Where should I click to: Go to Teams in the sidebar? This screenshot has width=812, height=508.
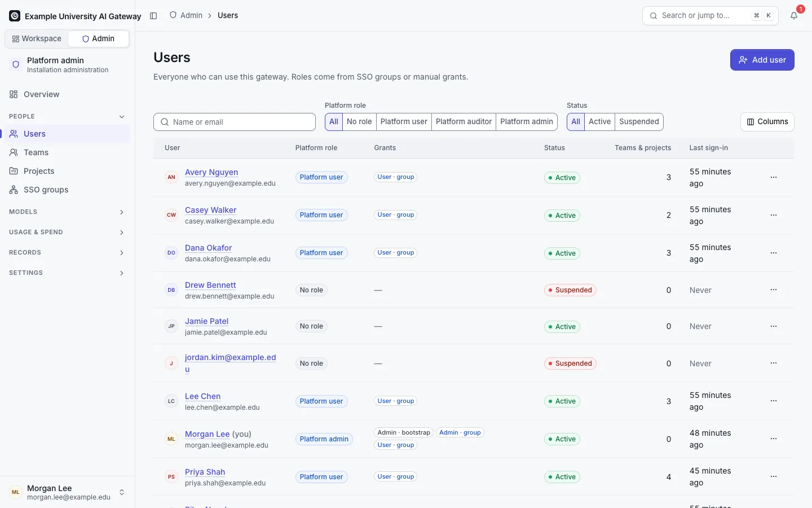pyautogui.click(x=67, y=152)
